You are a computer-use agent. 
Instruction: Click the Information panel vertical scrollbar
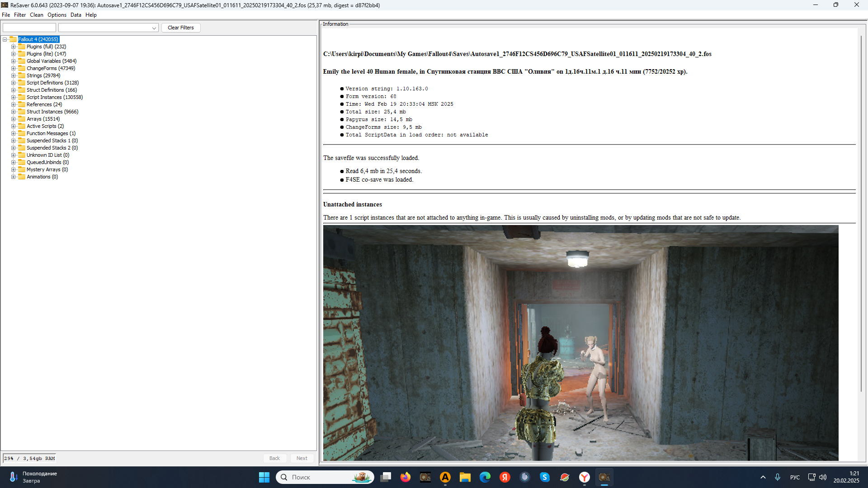tap(861, 212)
